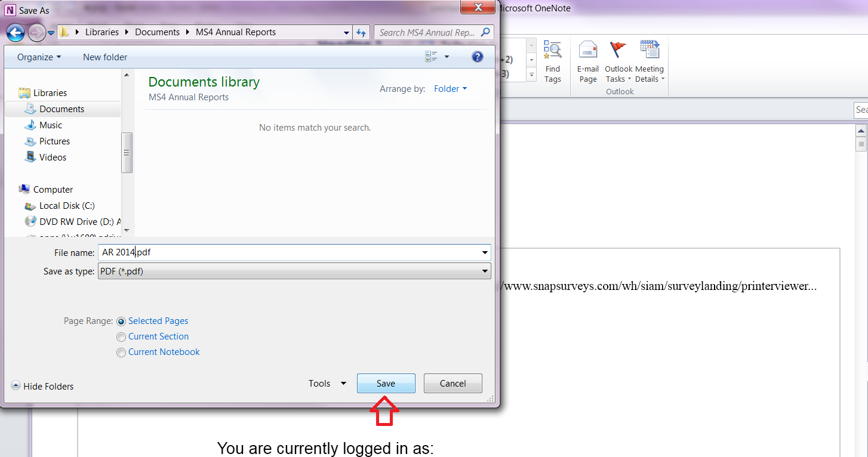This screenshot has width=868, height=457.
Task: Click the E-mail Page icon
Action: 587,51
